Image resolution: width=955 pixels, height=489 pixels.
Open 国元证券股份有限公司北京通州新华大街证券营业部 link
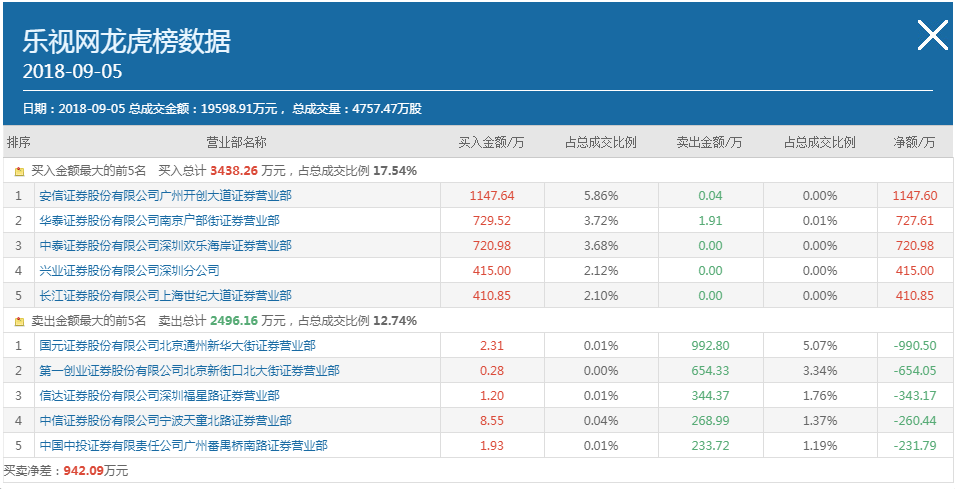(x=177, y=346)
